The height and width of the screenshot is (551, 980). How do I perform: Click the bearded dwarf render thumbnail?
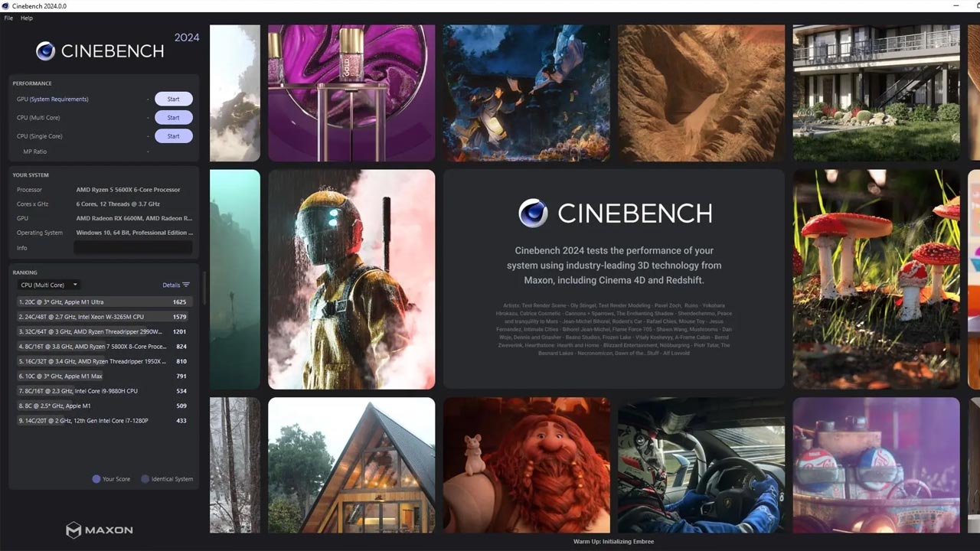point(527,465)
